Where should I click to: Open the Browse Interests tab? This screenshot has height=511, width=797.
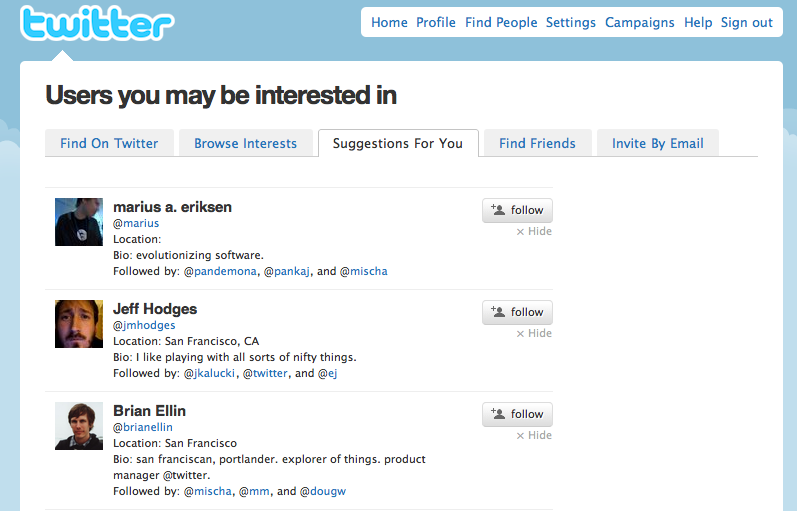[245, 143]
